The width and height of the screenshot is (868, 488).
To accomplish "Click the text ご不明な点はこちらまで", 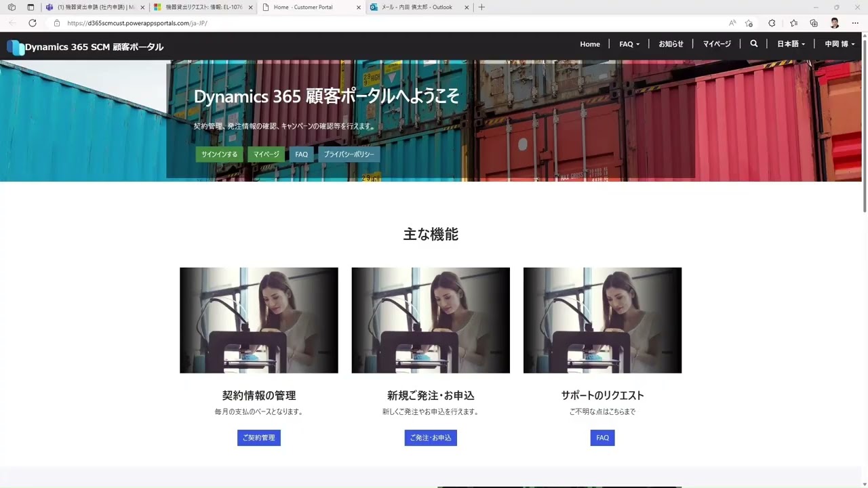I will pos(602,411).
